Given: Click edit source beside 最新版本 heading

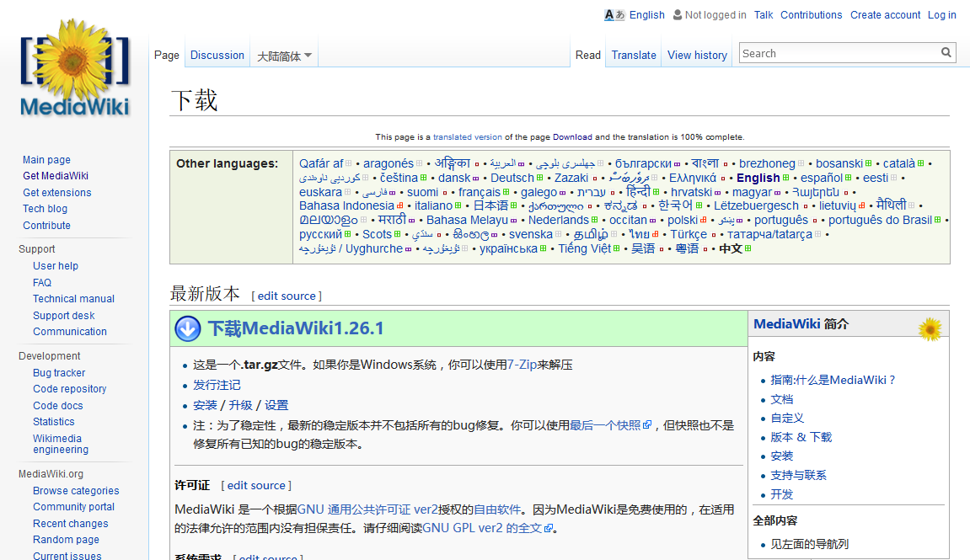Looking at the screenshot, I should point(287,296).
